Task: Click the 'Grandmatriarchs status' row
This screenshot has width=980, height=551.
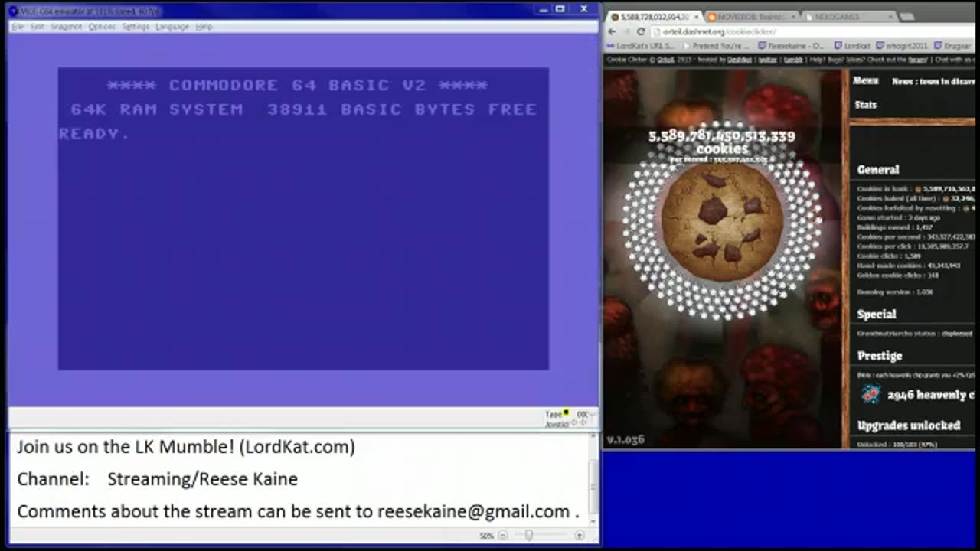Action: [x=915, y=334]
